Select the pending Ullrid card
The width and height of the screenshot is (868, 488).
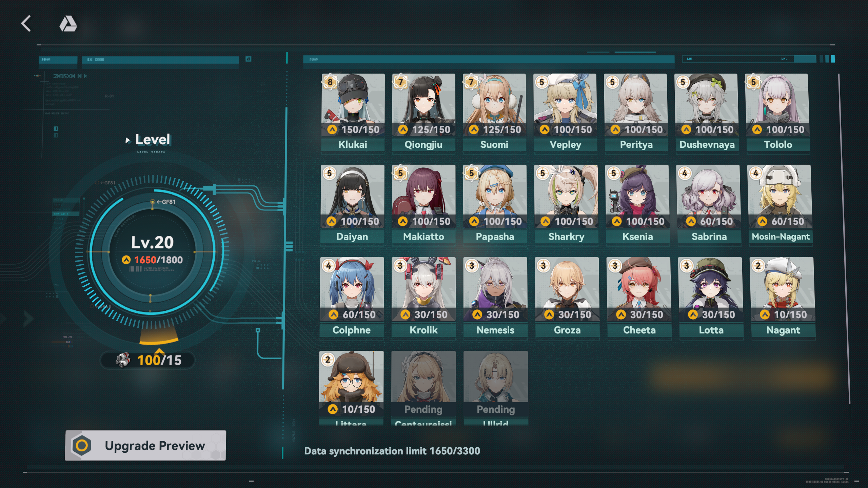(496, 388)
